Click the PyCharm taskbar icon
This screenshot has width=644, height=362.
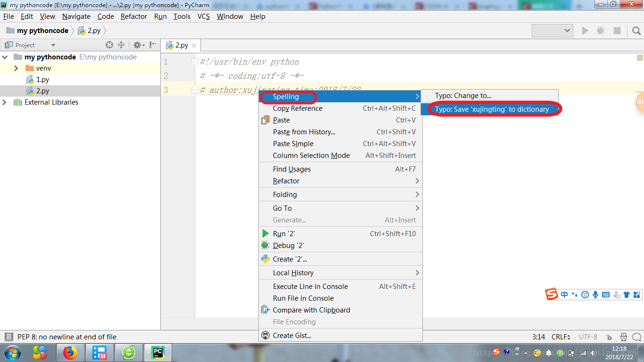coord(157,353)
